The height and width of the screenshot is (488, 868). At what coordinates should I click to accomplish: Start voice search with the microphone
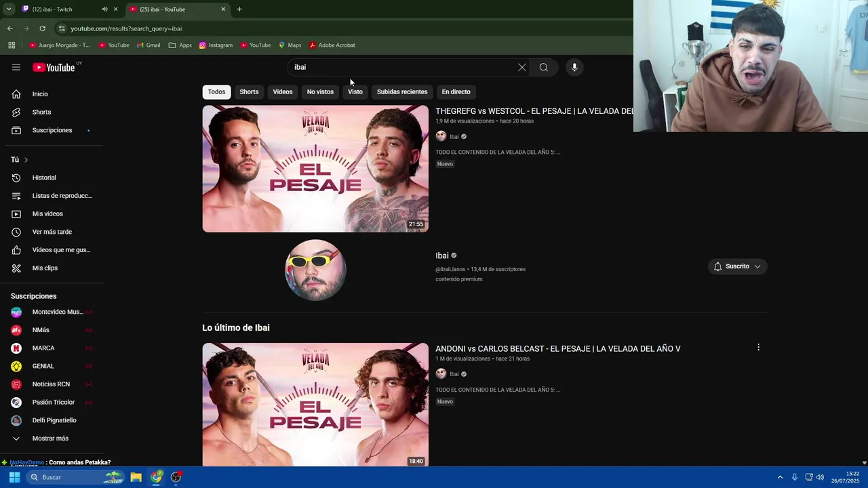pos(574,67)
